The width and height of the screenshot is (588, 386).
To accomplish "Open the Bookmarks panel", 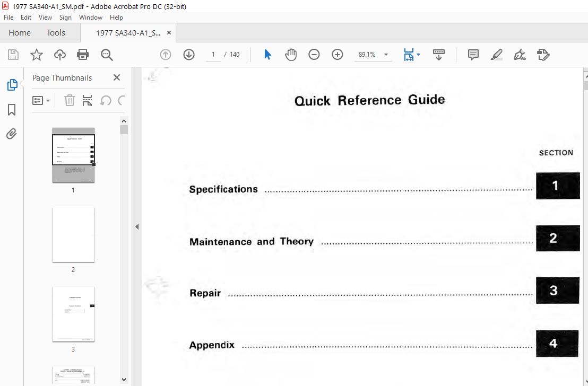I will click(x=12, y=110).
